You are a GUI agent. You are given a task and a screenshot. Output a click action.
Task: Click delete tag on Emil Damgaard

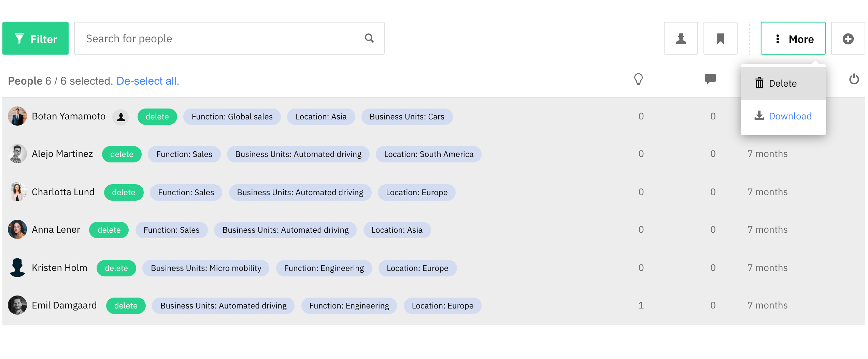126,306
